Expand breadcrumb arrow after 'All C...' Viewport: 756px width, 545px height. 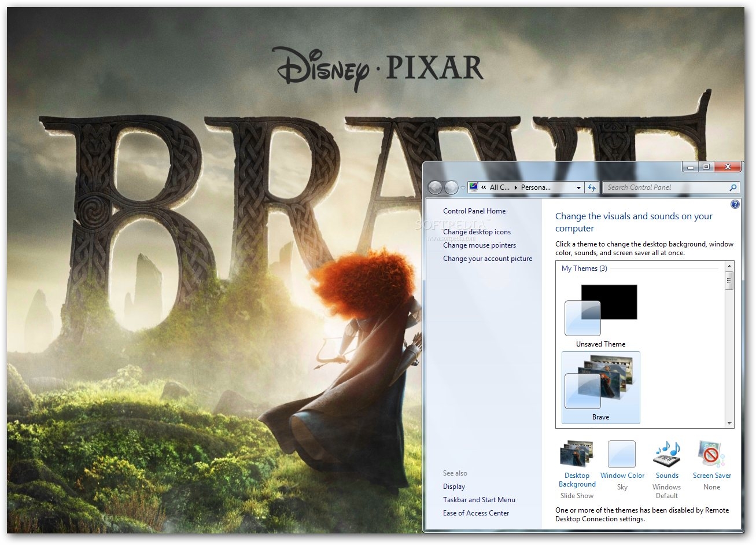pyautogui.click(x=515, y=187)
